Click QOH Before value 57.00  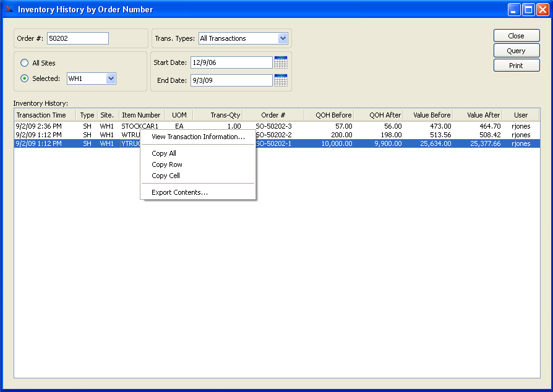(343, 126)
